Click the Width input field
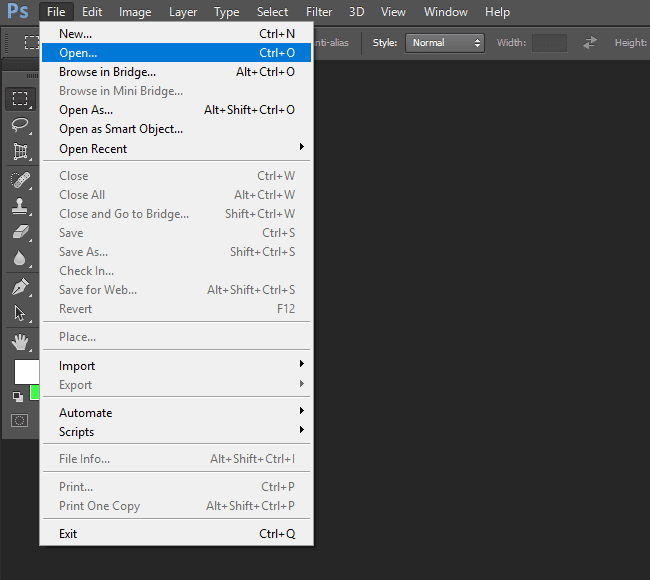 click(x=549, y=43)
